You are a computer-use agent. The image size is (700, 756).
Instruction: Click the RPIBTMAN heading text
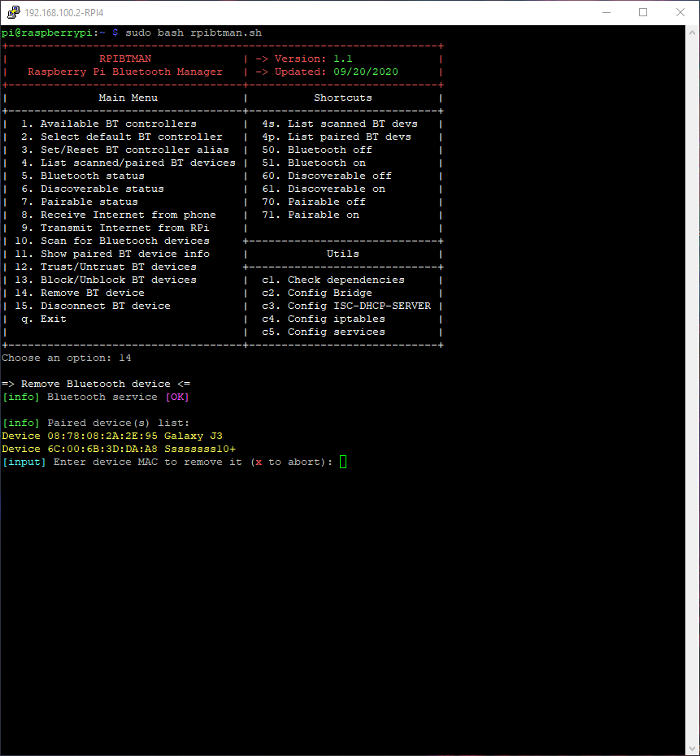pos(125,59)
